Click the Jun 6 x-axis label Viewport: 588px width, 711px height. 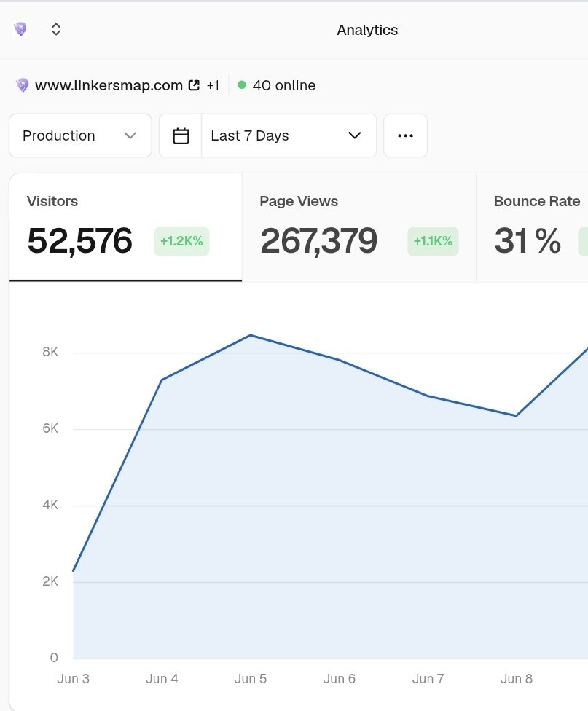(339, 679)
